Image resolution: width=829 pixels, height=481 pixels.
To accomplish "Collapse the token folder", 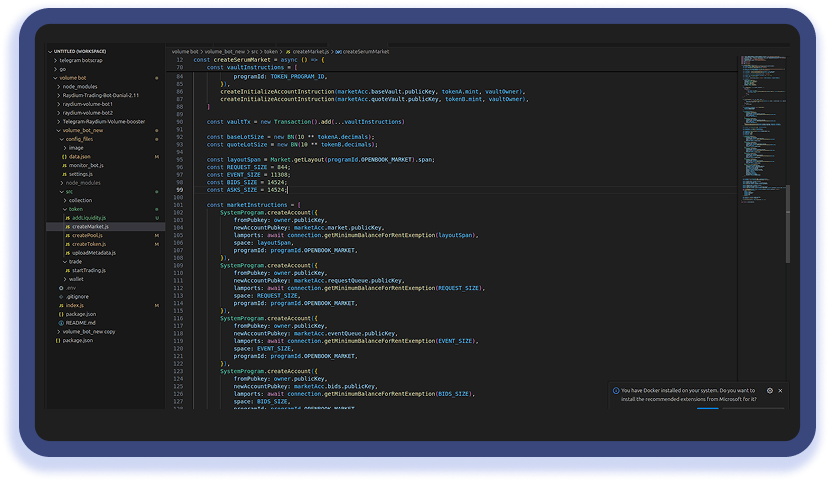I will pyautogui.click(x=76, y=209).
